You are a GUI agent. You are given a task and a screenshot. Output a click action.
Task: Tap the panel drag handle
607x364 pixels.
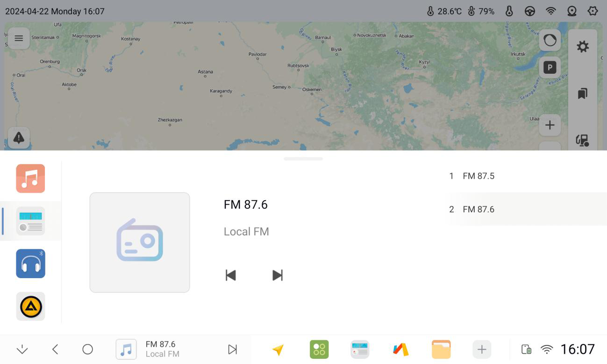(x=303, y=159)
